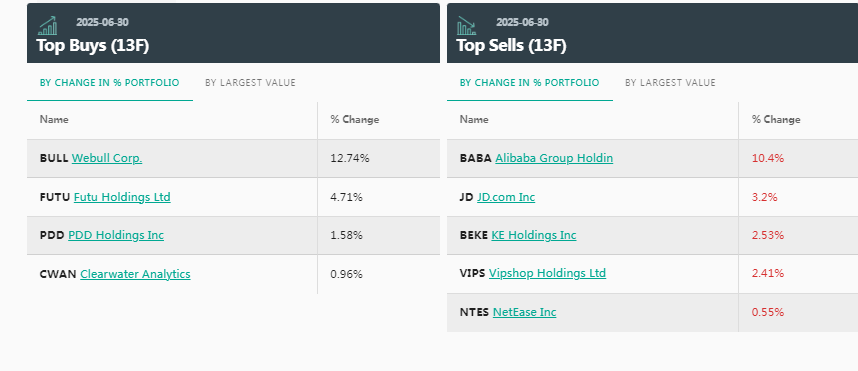Open the Futu Holdings Ltd link
The image size is (858, 371).
[x=122, y=197]
